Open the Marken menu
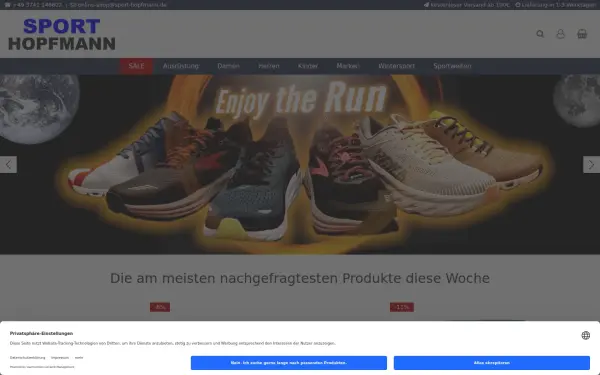600x375 pixels. (348, 66)
